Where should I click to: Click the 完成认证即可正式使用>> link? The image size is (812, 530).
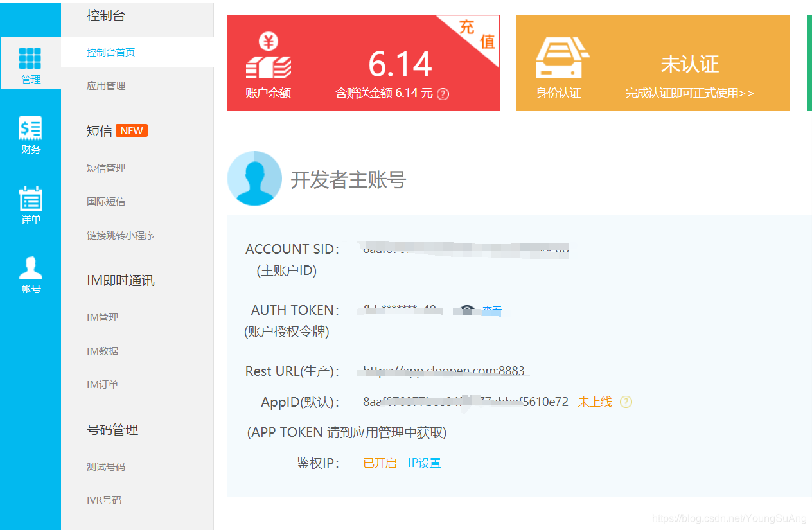point(690,93)
